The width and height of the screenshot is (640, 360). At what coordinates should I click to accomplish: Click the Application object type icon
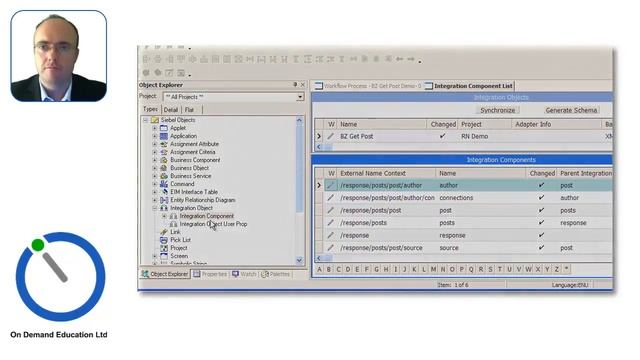(164, 136)
